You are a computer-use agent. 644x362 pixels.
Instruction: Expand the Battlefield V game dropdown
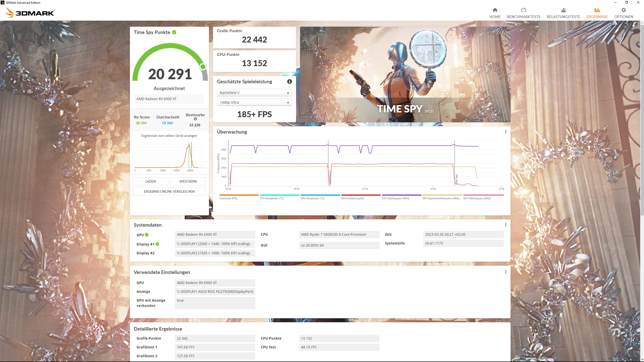(254, 93)
